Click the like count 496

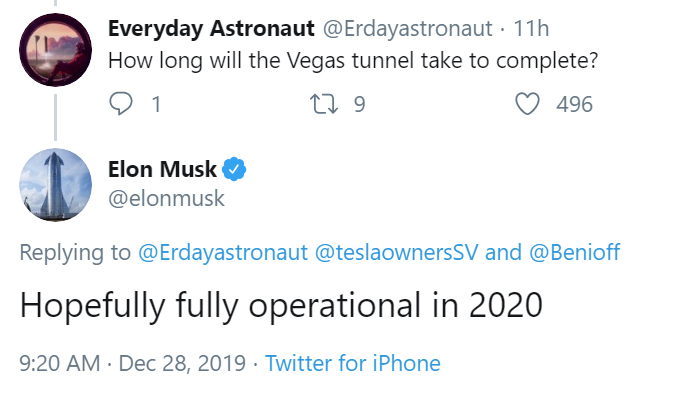574,104
